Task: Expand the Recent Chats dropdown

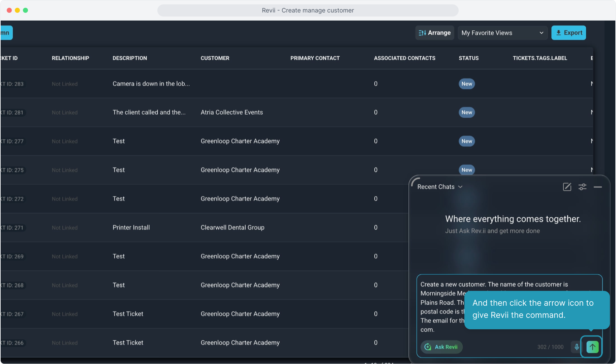Action: point(440,187)
